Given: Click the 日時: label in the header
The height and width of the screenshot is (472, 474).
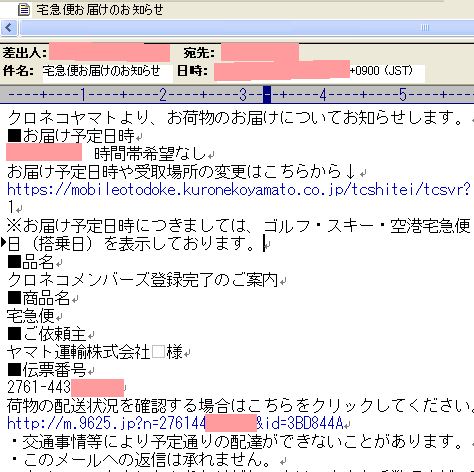Looking at the screenshot, I should pos(193,71).
